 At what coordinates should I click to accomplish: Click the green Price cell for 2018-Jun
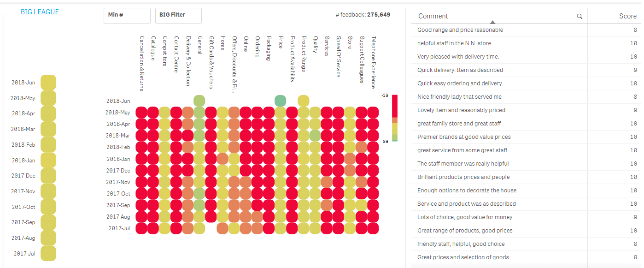pyautogui.click(x=280, y=101)
